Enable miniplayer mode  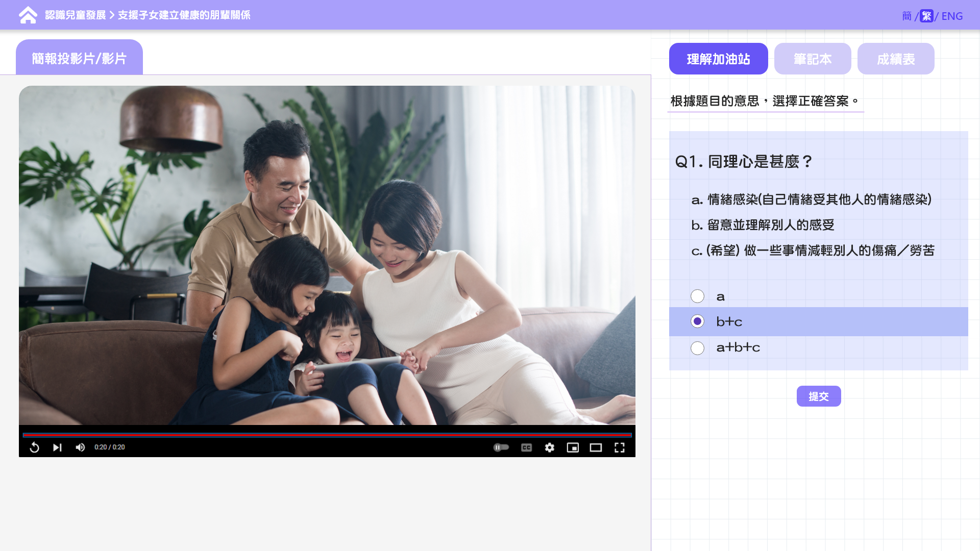pyautogui.click(x=573, y=447)
